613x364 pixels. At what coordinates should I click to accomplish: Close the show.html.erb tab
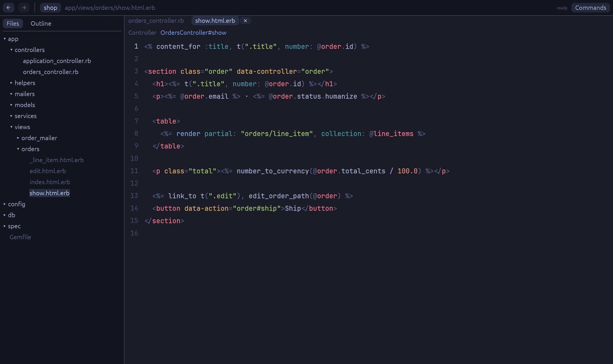[x=245, y=21]
